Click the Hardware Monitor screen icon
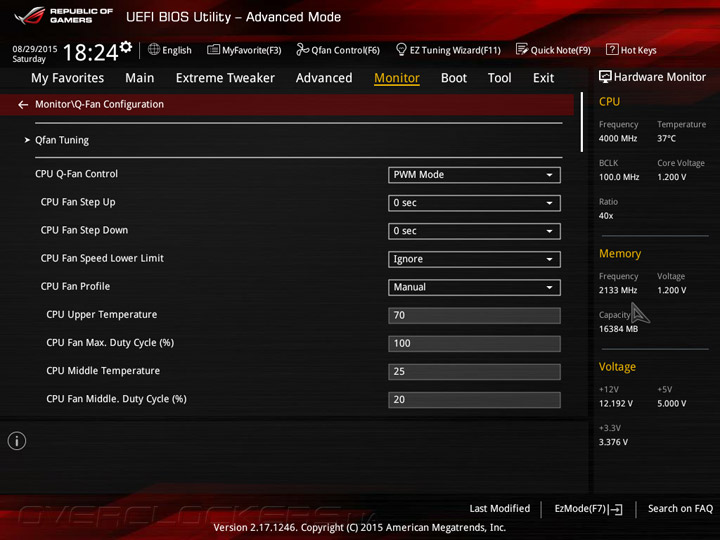 (x=605, y=77)
